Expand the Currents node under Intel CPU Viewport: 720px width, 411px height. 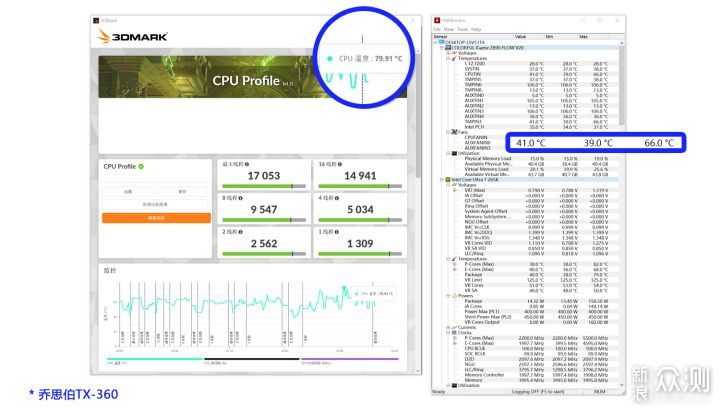tap(448, 327)
